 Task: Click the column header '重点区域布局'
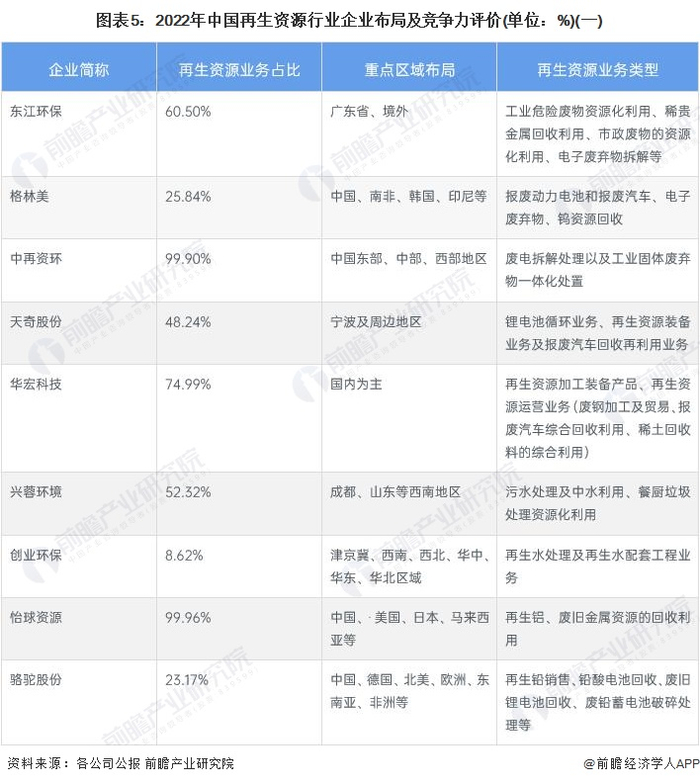coord(410,70)
